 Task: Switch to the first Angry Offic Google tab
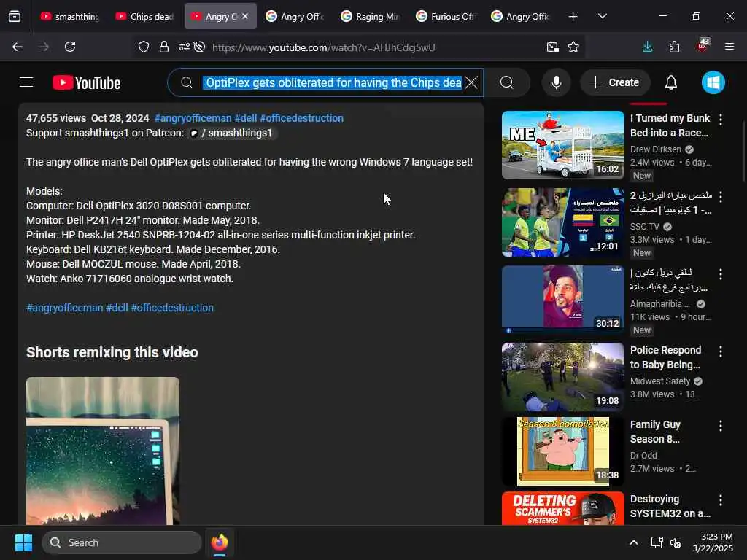pyautogui.click(x=295, y=17)
